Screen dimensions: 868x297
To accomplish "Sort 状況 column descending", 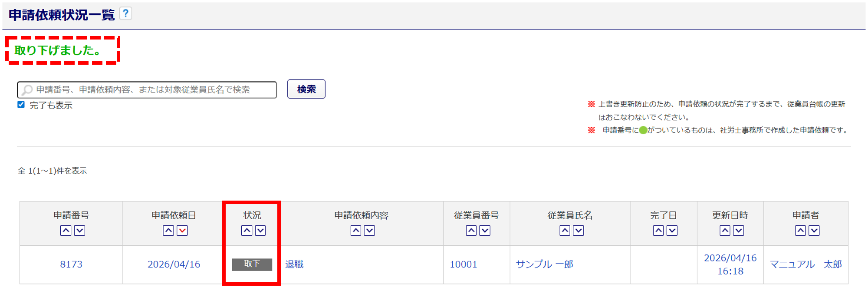I will pos(260,231).
